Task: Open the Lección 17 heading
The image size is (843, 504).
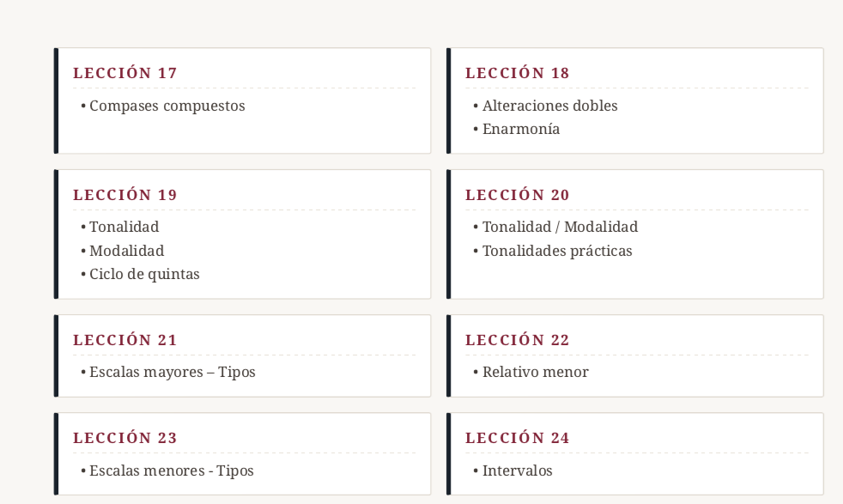Action: tap(124, 73)
